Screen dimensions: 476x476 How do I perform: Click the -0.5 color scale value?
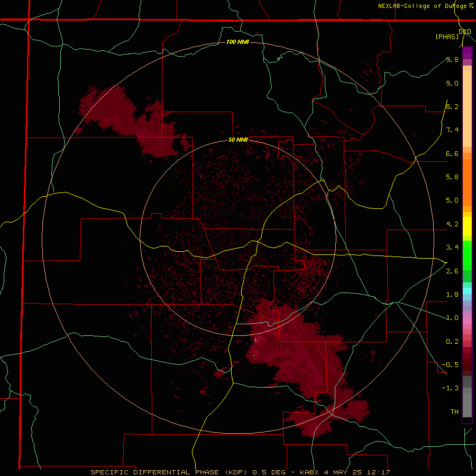(x=450, y=365)
